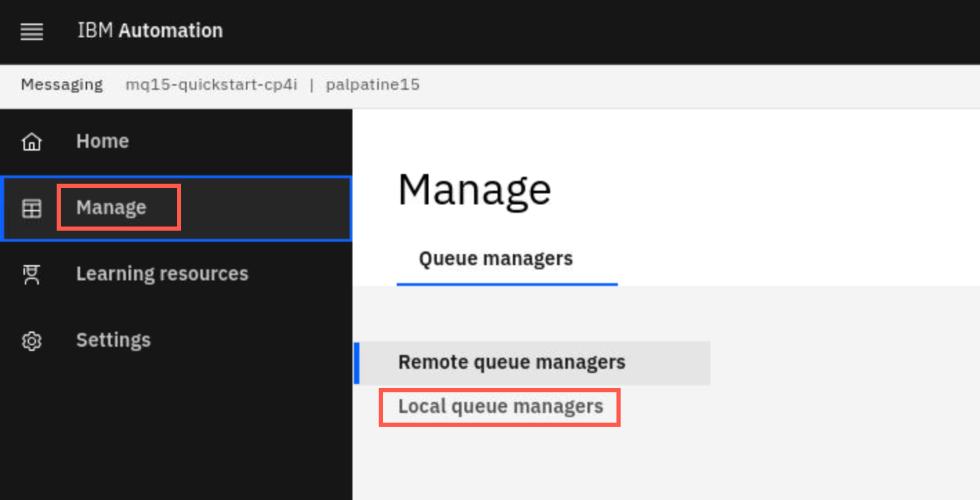The width and height of the screenshot is (980, 500).
Task: Select Manage in the sidebar
Action: pos(176,208)
